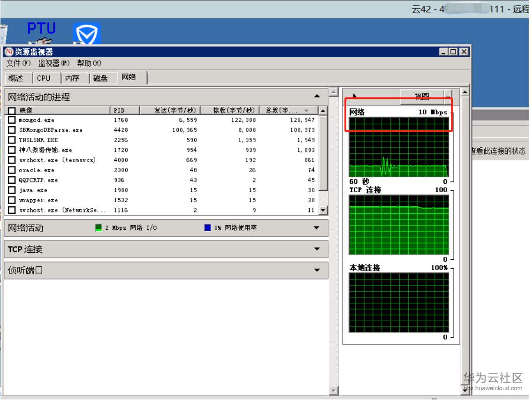This screenshot has height=400, width=532.
Task: Check the 神八数据传输.exe process checkbox
Action: [x=12, y=150]
